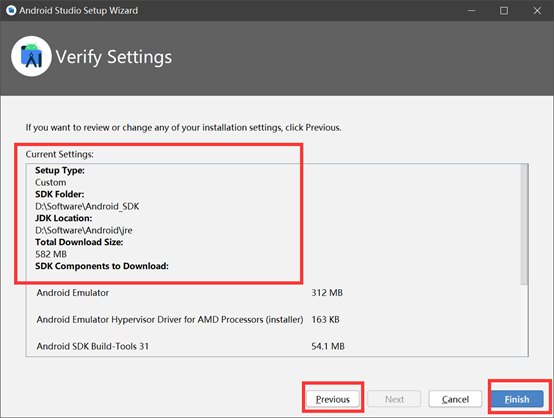The image size is (554, 418).
Task: Click the small Android Studio title bar icon
Action: pyautogui.click(x=11, y=10)
